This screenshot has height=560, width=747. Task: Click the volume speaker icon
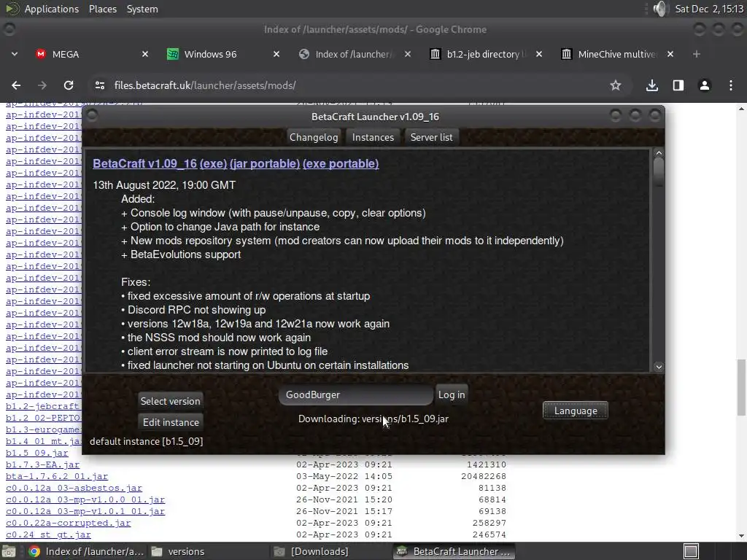pos(659,9)
